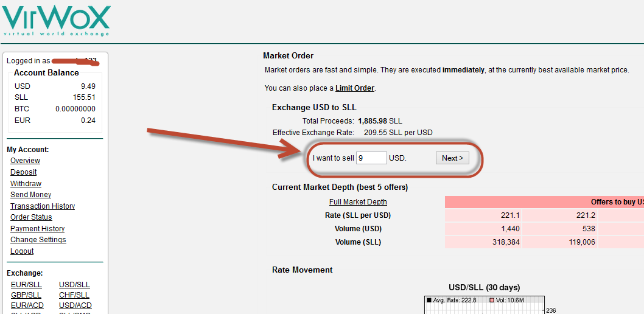Click the USD/SLL (30 days) chart title

(485, 287)
